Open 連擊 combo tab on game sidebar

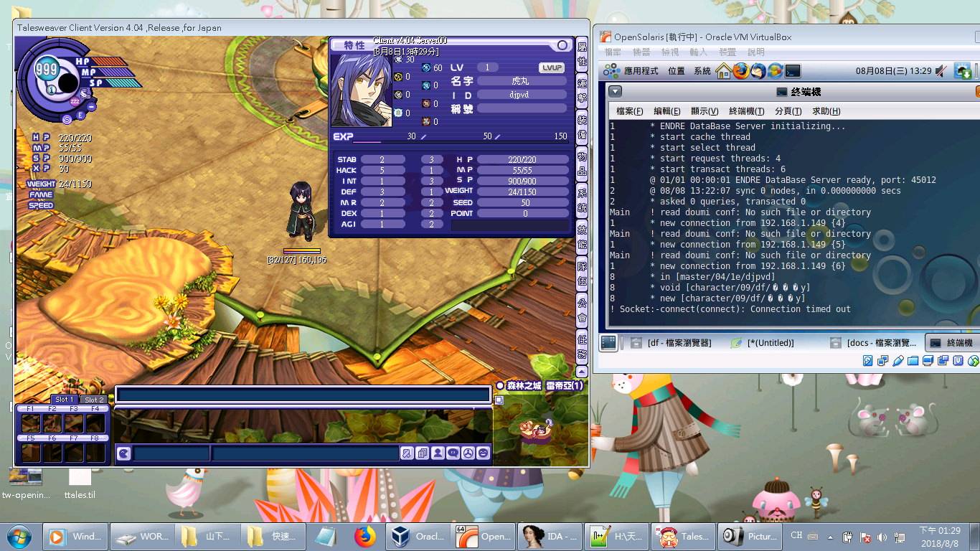point(582,91)
